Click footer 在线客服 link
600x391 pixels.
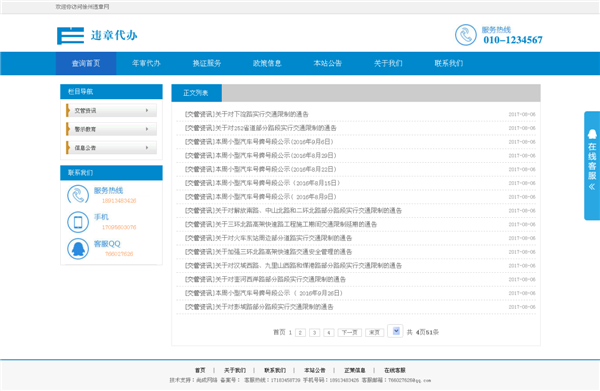click(x=395, y=370)
